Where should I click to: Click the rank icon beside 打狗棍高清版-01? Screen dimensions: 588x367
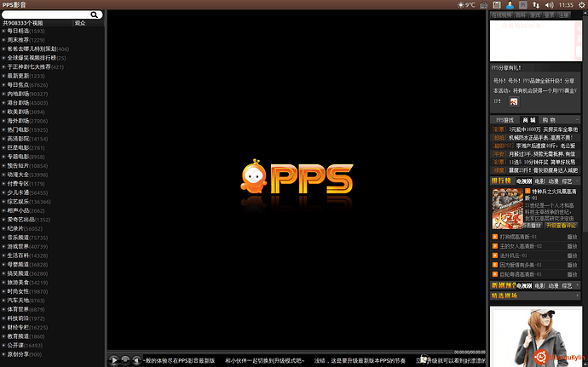[x=494, y=237]
